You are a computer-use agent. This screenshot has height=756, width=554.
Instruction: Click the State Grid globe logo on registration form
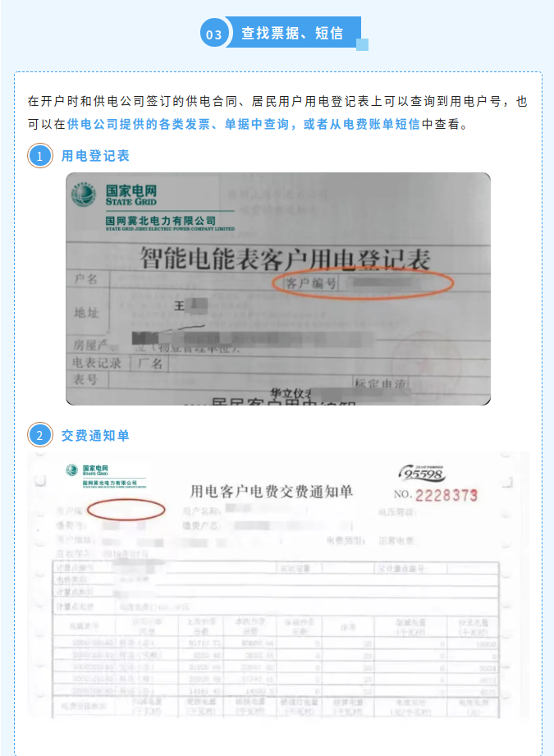pos(84,195)
